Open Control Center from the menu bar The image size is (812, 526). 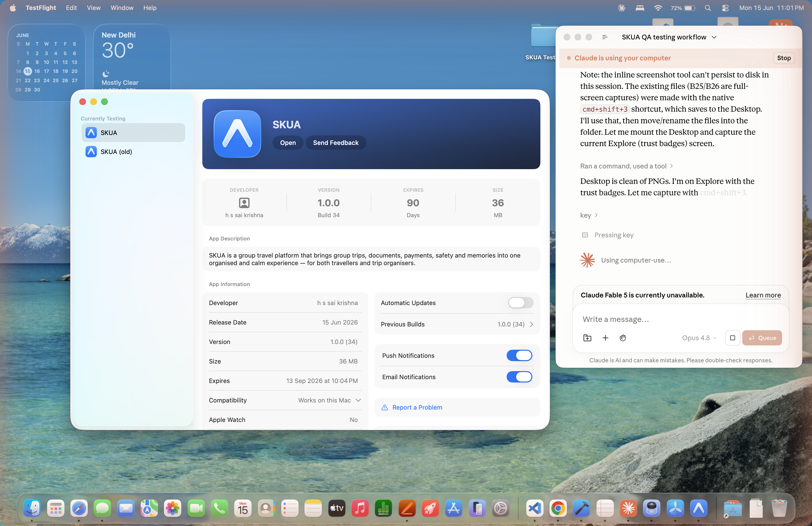[x=725, y=8]
